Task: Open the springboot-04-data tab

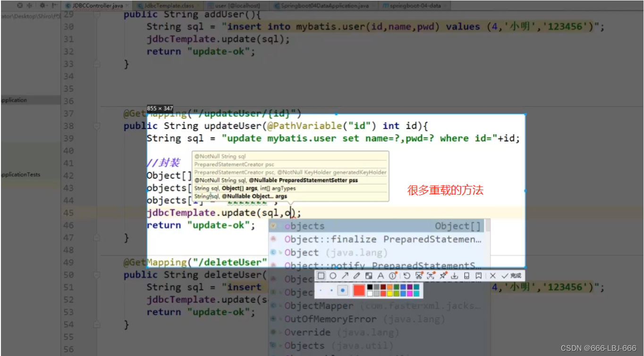Action: (414, 5)
